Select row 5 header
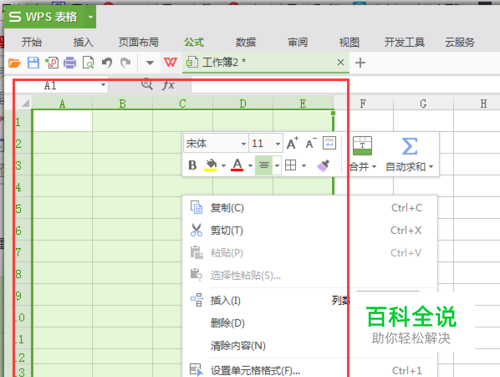Viewport: 500px width, 377px height. pos(19,209)
